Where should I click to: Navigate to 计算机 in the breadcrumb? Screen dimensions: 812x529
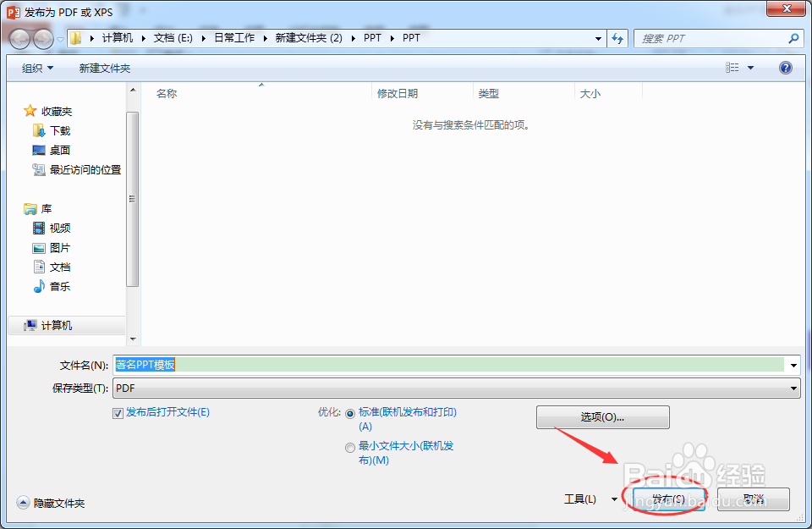[117, 38]
